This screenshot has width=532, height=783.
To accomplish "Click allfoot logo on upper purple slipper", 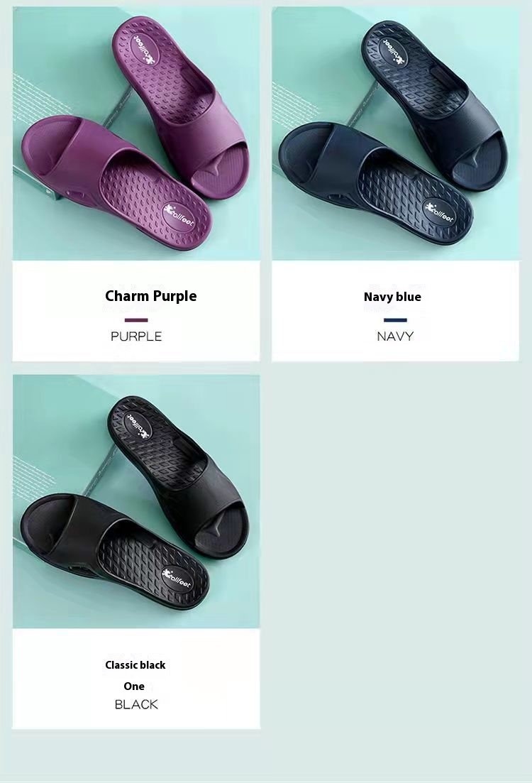I will coord(141,50).
